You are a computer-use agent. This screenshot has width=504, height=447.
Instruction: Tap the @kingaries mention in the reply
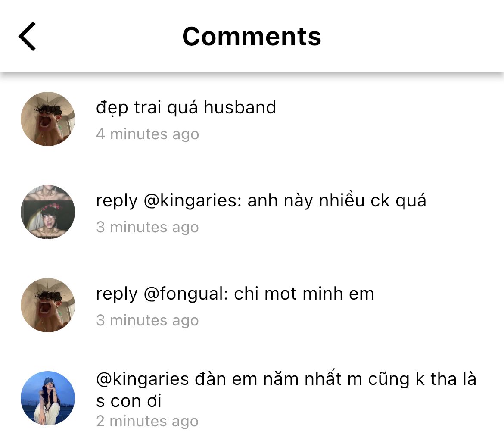[192, 201]
